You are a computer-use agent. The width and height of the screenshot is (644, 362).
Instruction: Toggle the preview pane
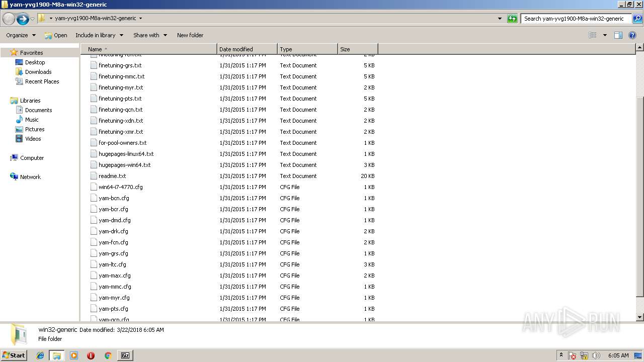pyautogui.click(x=618, y=35)
